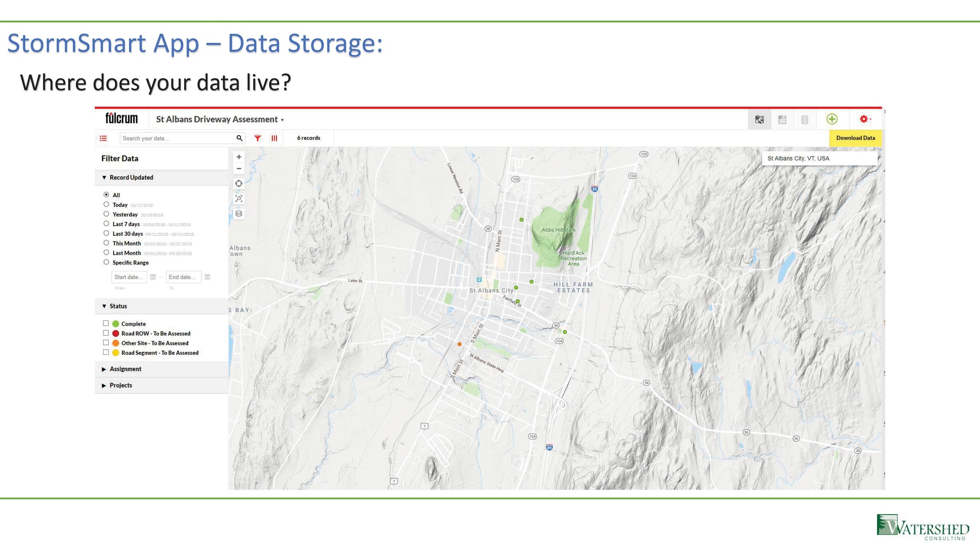
Task: Click the Start date input field
Action: coord(129,277)
